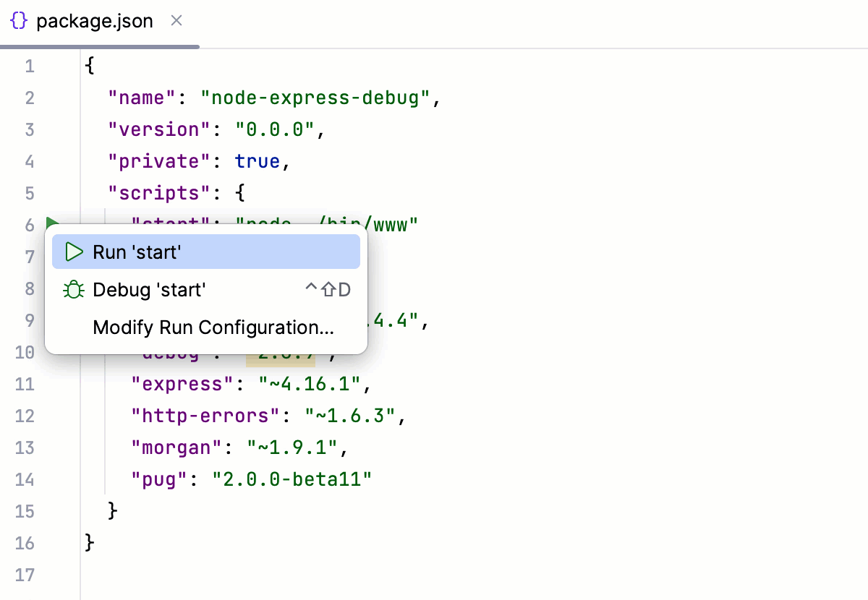Viewport: 868px width, 600px height.
Task: Select Debug 'start' from the popup
Action: tap(149, 289)
